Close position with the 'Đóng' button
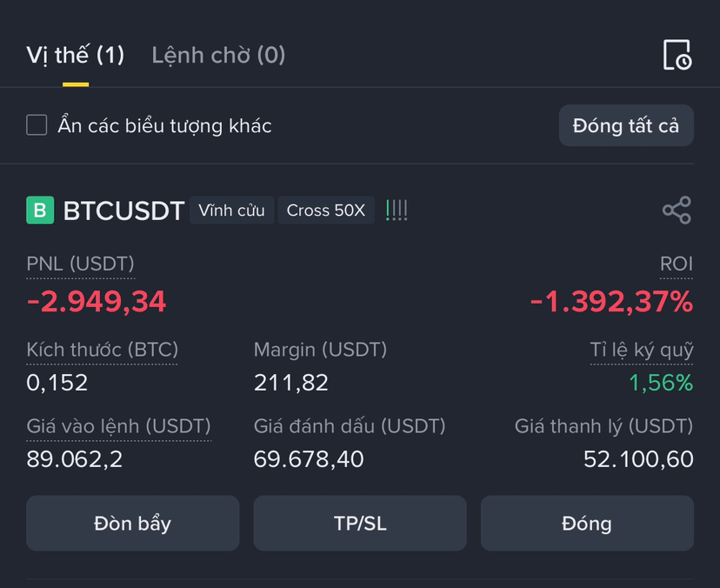 (x=587, y=524)
